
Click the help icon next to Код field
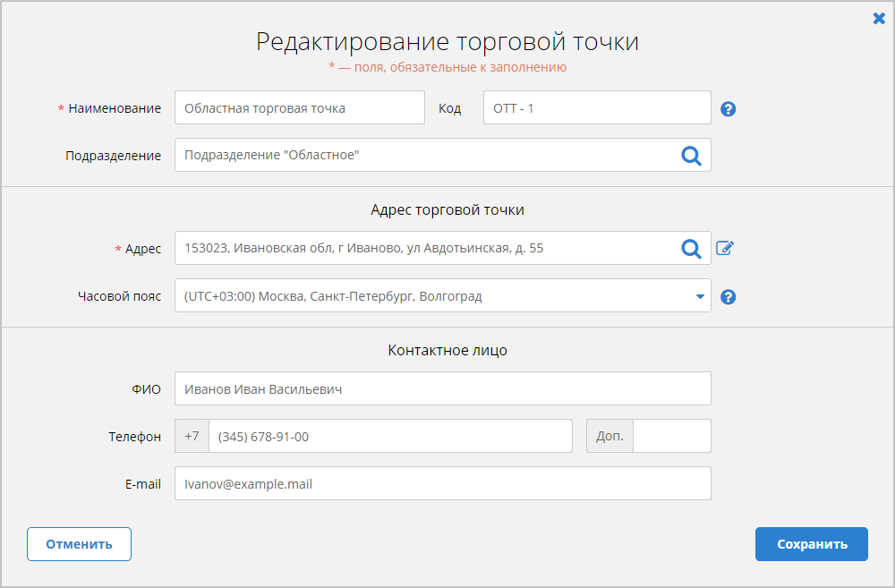point(728,109)
